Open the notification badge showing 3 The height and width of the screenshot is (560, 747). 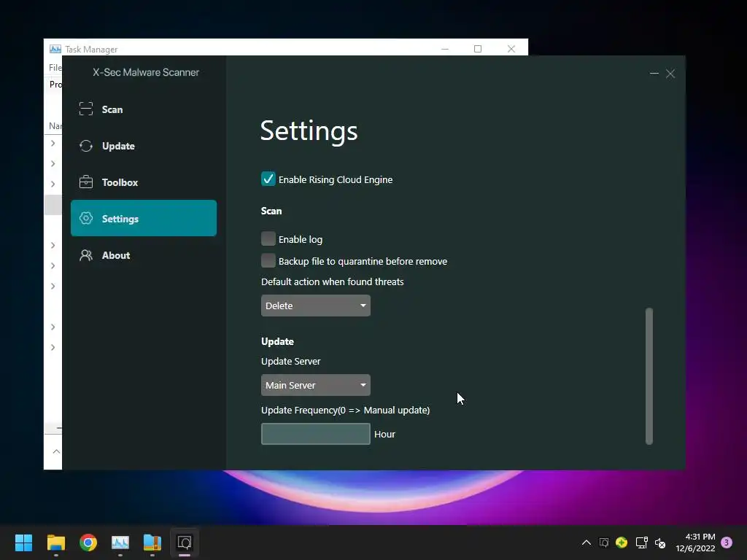coord(727,542)
